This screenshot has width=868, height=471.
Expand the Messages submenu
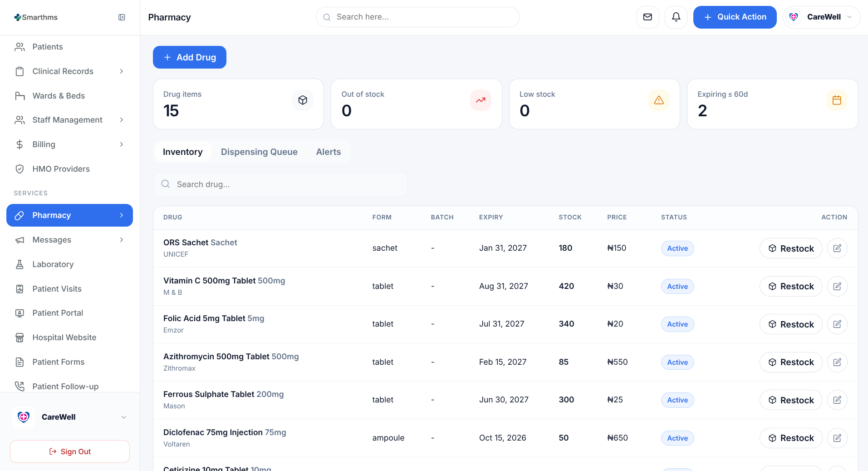coord(121,240)
